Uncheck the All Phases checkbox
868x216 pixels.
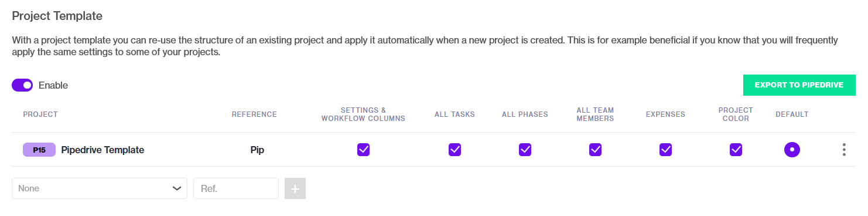525,150
